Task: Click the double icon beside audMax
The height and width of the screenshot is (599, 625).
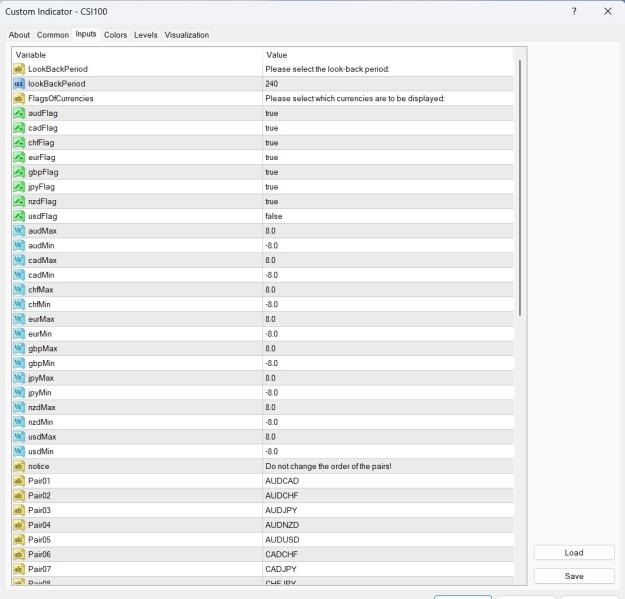Action: click(19, 231)
